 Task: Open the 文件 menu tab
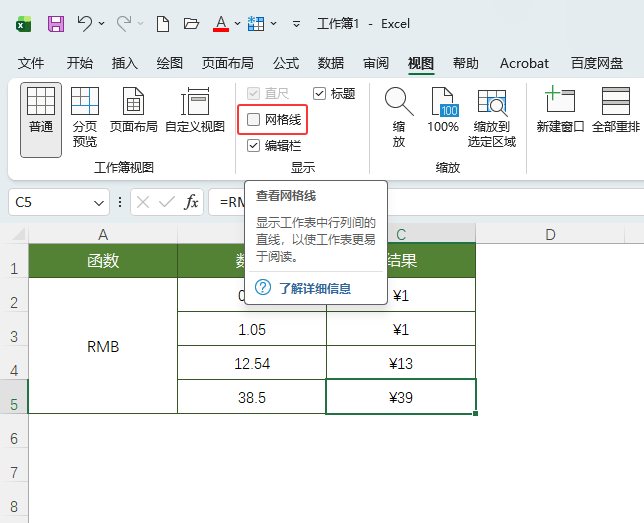click(x=31, y=63)
